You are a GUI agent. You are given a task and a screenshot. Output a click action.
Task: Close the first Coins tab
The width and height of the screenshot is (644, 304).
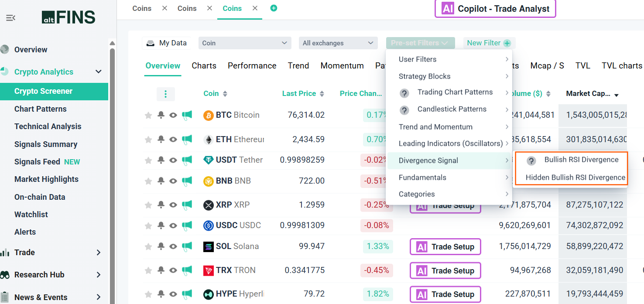pos(164,8)
